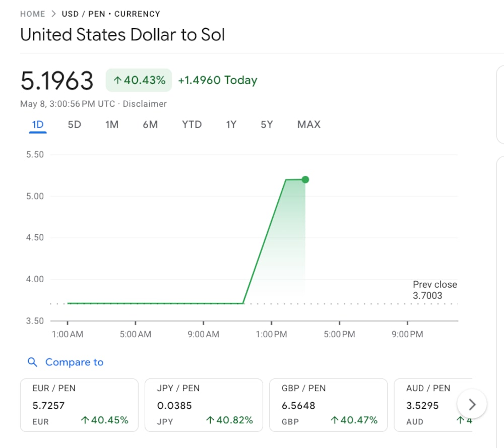This screenshot has height=448, width=504.
Task: Click the up arrow on the AUD/PEN card
Action: coord(460,419)
